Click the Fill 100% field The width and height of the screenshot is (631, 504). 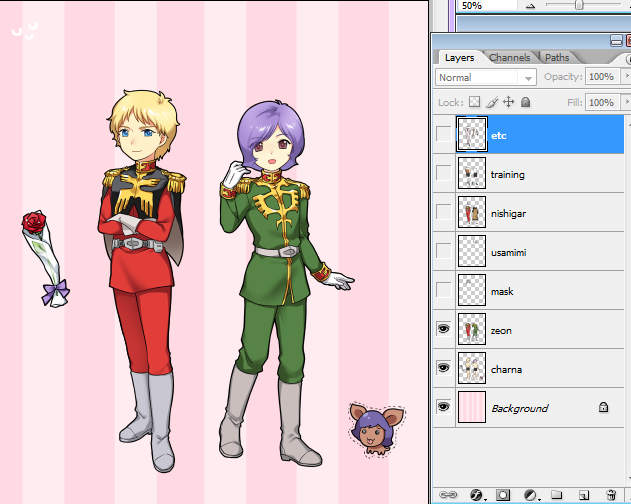601,102
